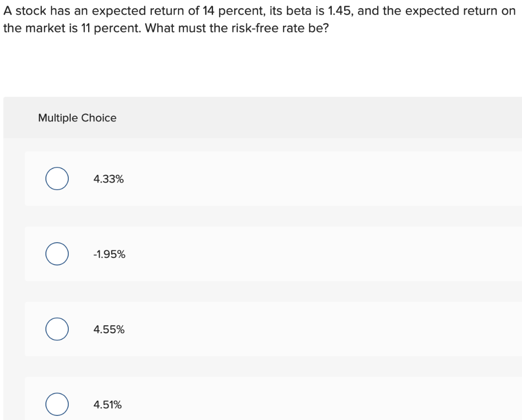
Task: Mark the second answer option as selected
Action: [x=57, y=253]
